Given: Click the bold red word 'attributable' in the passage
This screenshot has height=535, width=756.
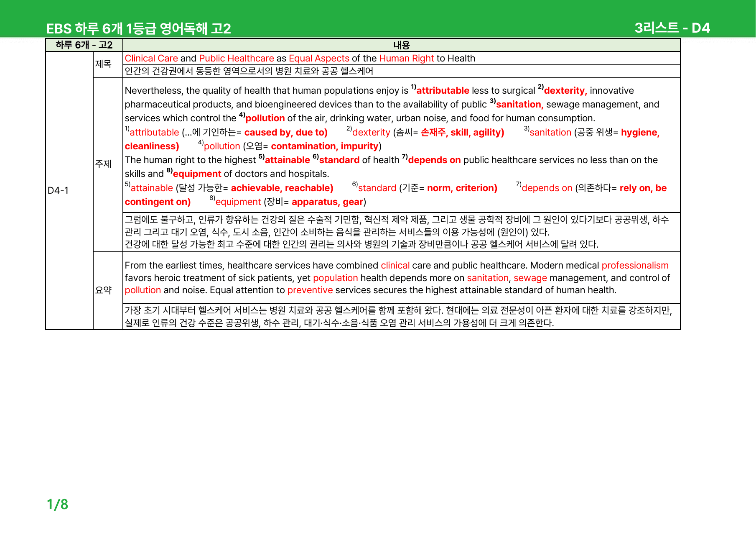Looking at the screenshot, I should [443, 90].
